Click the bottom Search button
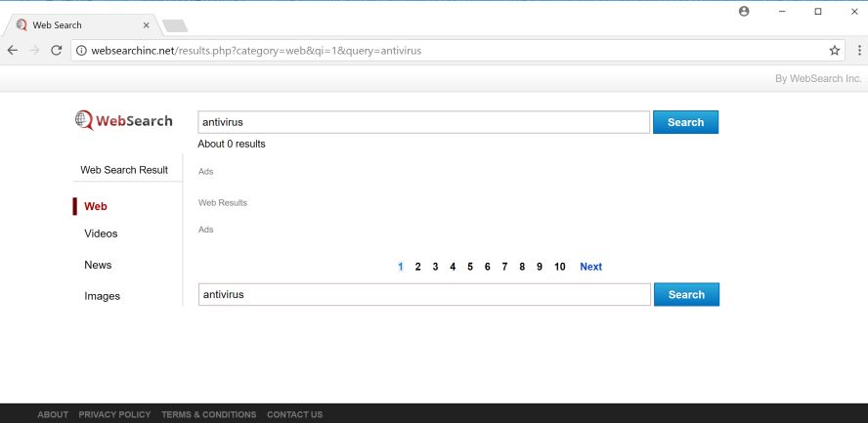The image size is (868, 423). (x=686, y=294)
